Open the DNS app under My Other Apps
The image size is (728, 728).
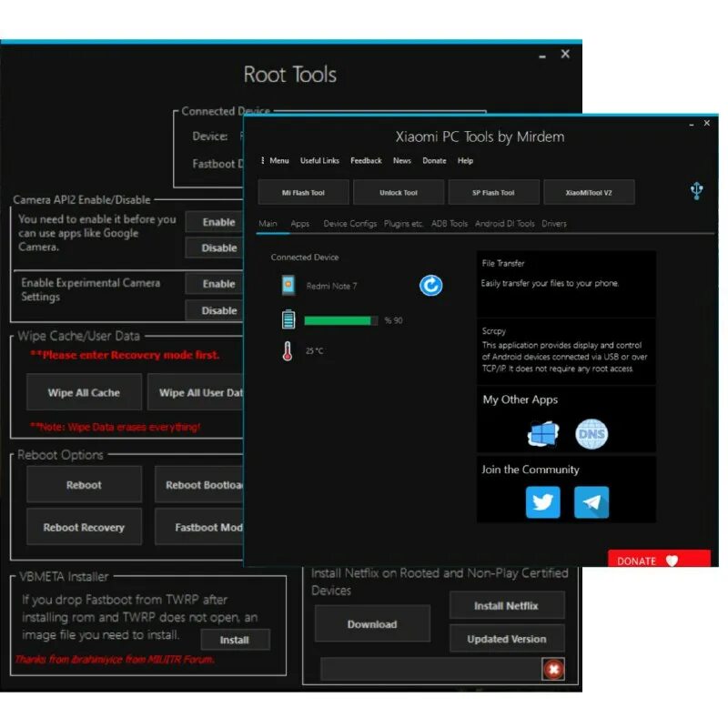click(x=591, y=433)
